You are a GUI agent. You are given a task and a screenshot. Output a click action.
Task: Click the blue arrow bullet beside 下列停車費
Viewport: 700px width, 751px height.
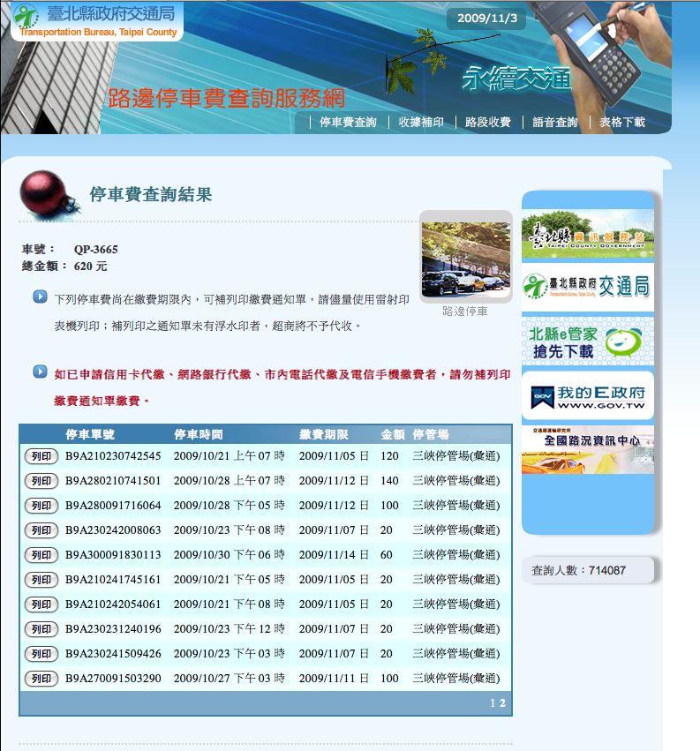tap(40, 297)
